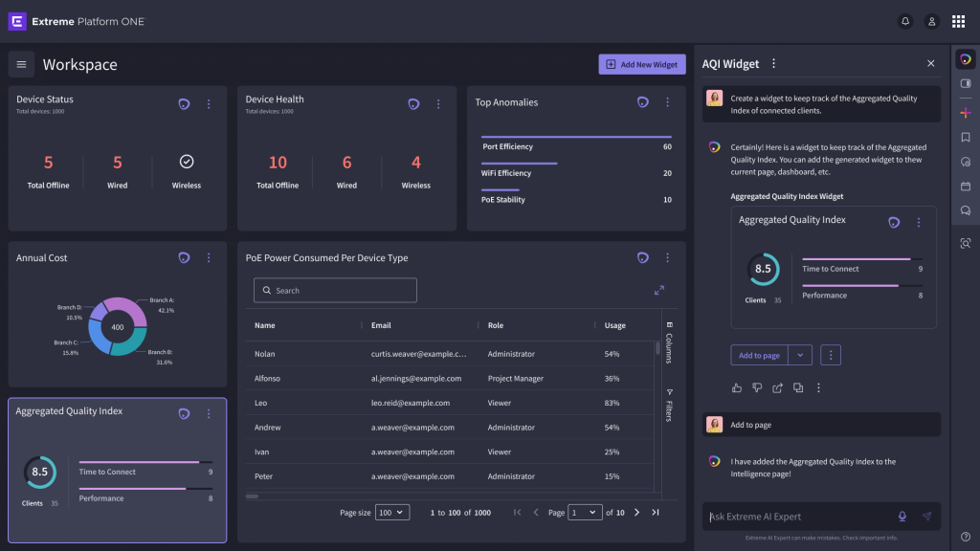Expand the PoE table to full view

[x=659, y=291]
